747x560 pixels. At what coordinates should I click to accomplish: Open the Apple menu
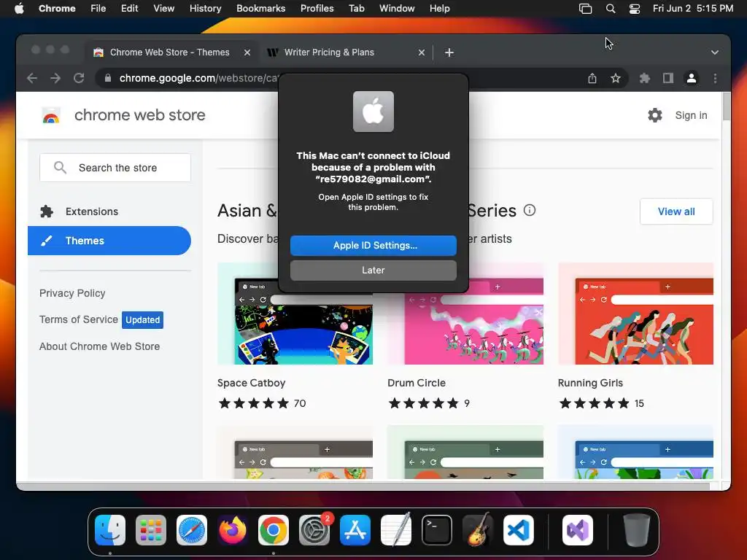[19, 9]
